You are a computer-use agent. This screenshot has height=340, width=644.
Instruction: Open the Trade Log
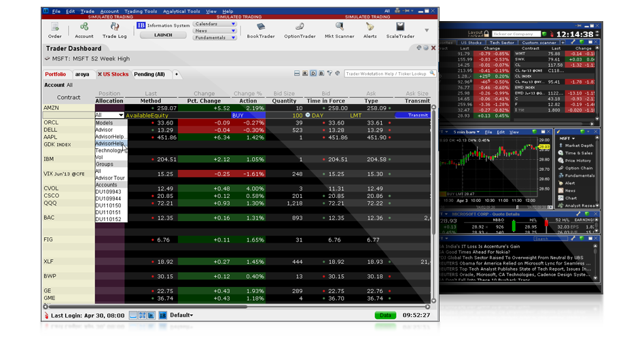click(114, 29)
